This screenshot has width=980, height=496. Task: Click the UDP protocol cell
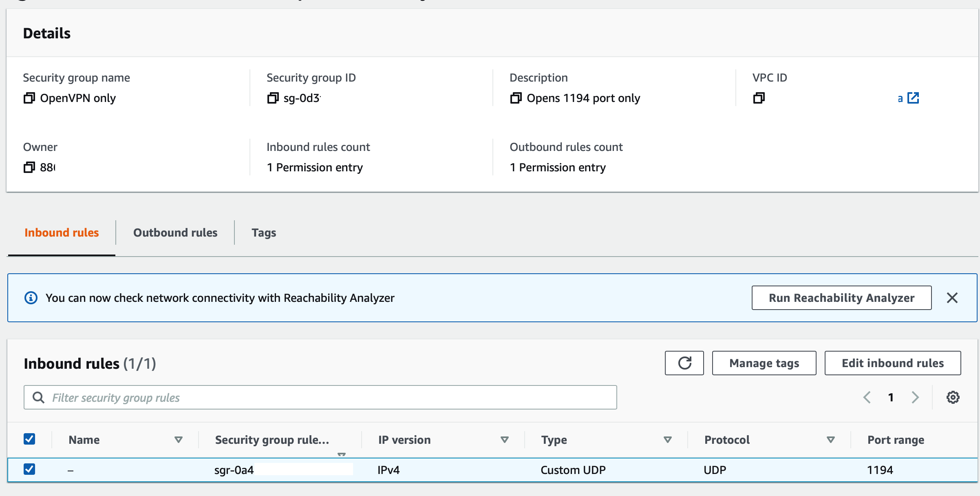click(x=715, y=470)
